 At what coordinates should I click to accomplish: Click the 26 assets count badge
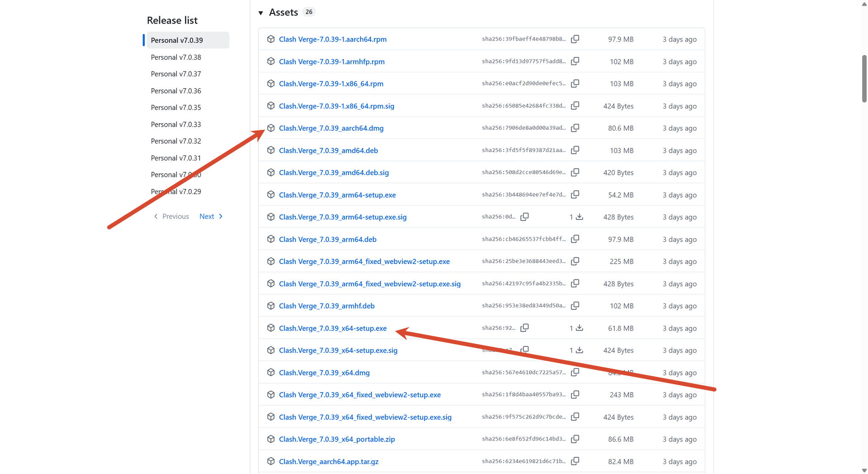click(x=309, y=12)
